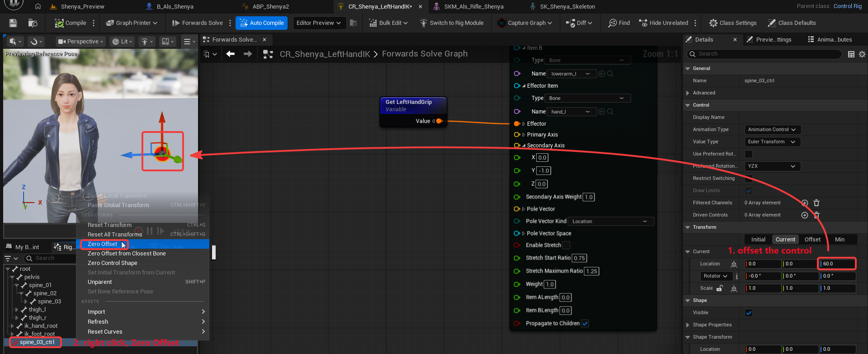
Task: Select the Initial transform button
Action: (758, 240)
